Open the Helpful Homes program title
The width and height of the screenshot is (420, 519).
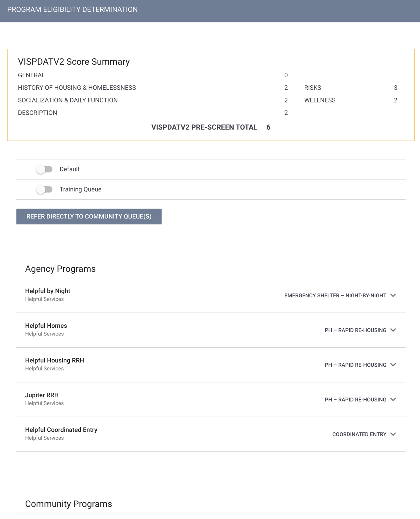(x=46, y=326)
